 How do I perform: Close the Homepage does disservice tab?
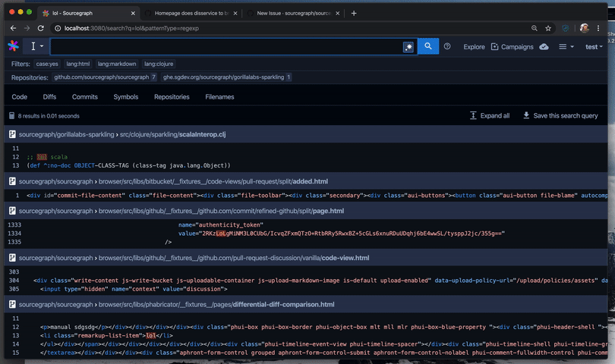click(x=235, y=13)
